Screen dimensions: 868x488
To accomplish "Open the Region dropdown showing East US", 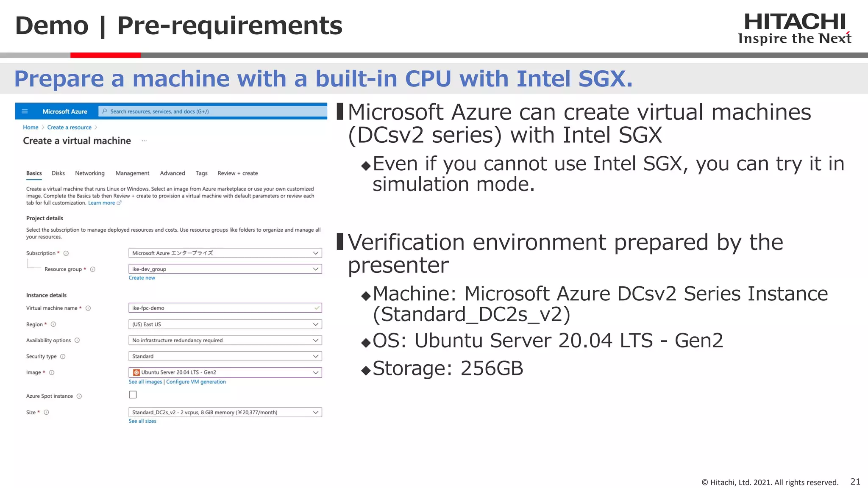I will [225, 324].
